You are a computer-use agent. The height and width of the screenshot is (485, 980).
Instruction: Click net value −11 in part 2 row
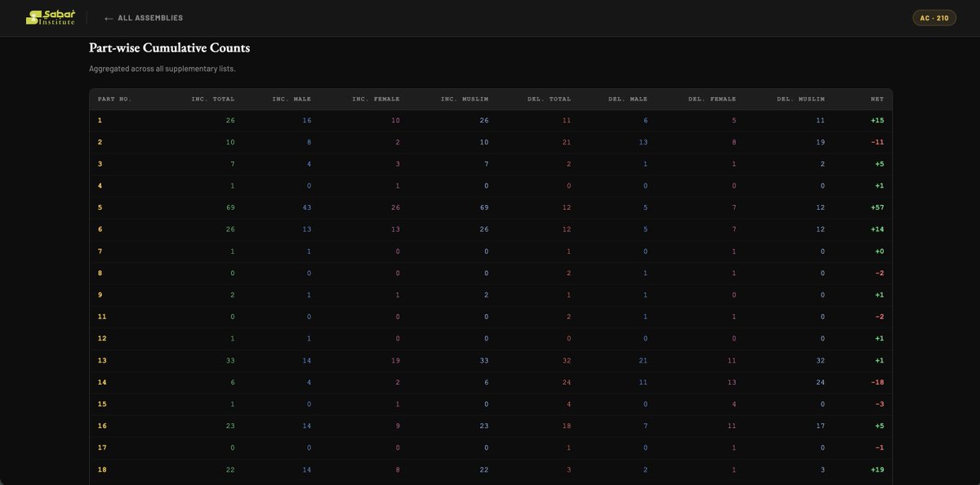pos(877,142)
